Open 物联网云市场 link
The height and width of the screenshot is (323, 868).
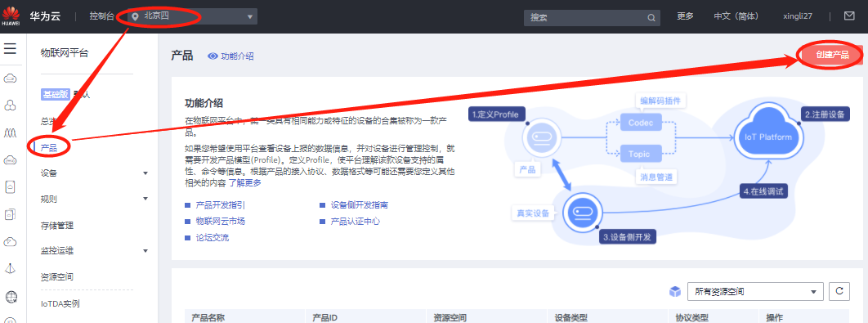pos(221,221)
